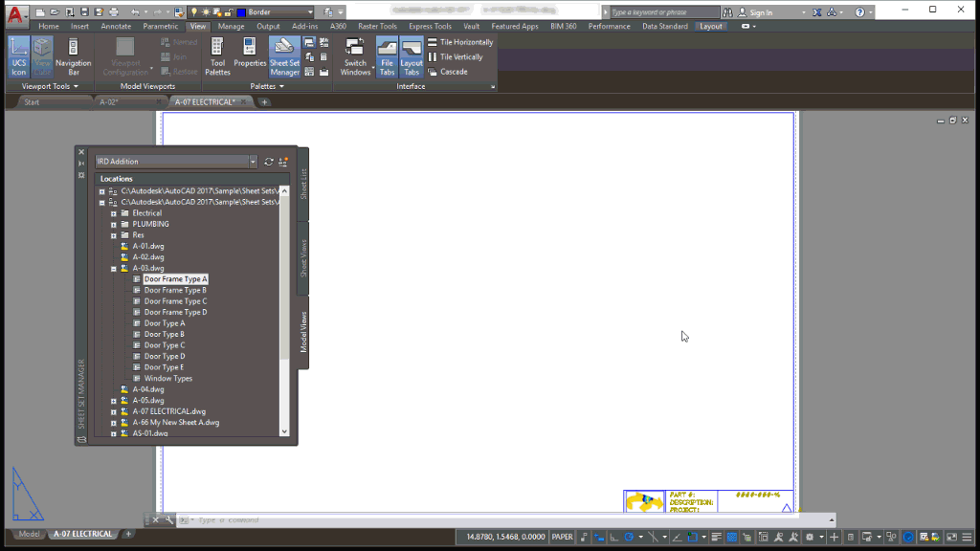980x551 pixels.
Task: Click the UCS Icon tool
Action: click(18, 55)
